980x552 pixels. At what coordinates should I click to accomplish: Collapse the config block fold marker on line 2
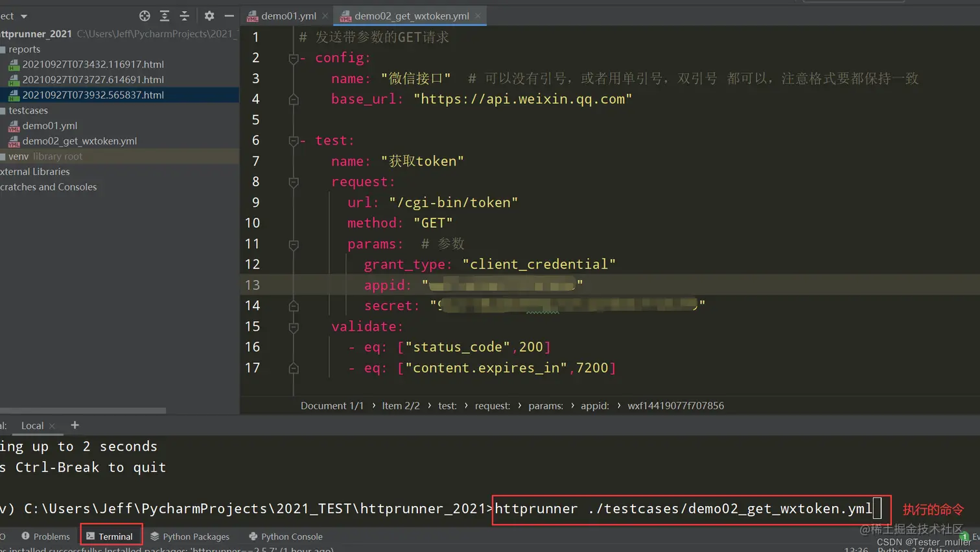(x=294, y=58)
